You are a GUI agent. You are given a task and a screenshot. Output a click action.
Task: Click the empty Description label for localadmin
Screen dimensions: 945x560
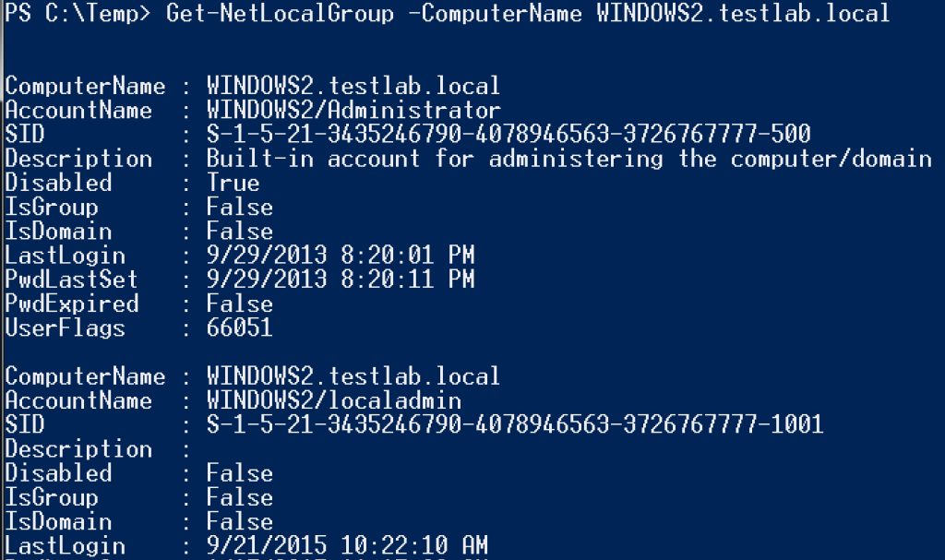pos(78,448)
